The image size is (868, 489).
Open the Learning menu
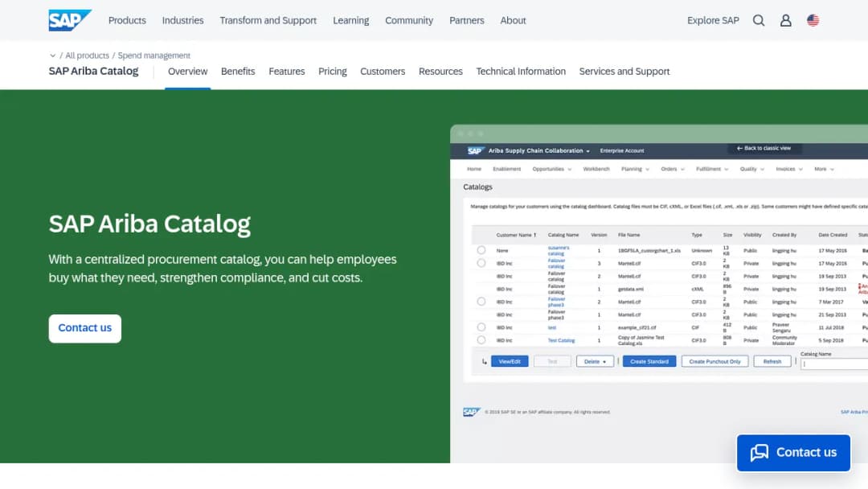[351, 20]
